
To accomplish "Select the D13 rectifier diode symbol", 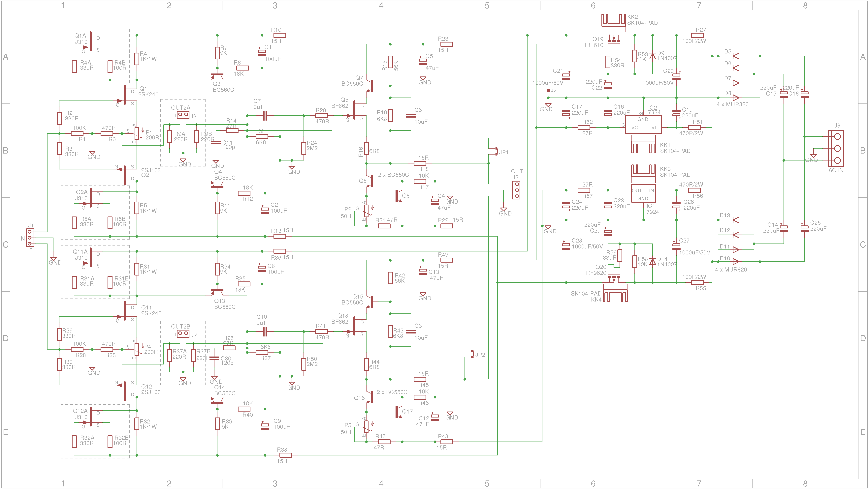I will click(736, 220).
